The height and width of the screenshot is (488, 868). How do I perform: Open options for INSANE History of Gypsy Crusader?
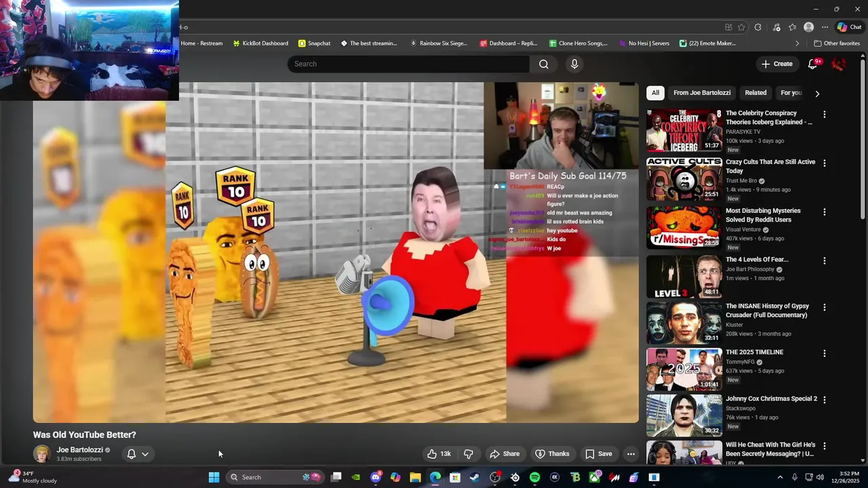[x=825, y=307]
